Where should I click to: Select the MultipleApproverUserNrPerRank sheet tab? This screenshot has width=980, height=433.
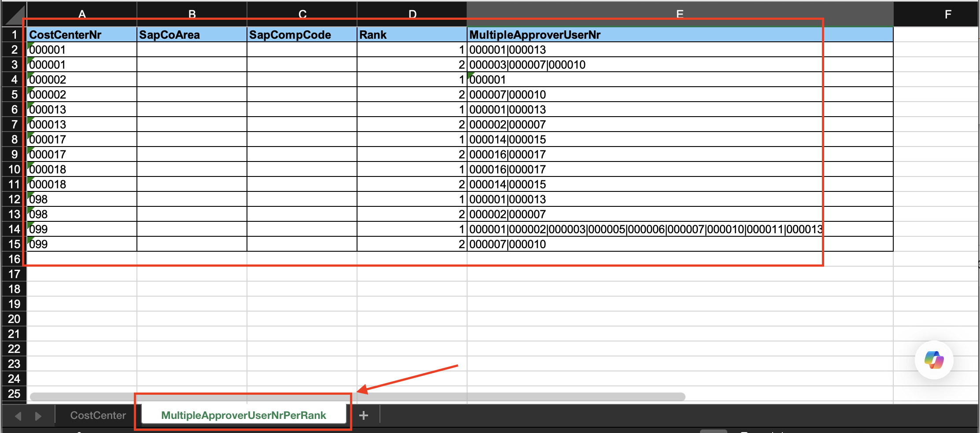click(x=244, y=415)
